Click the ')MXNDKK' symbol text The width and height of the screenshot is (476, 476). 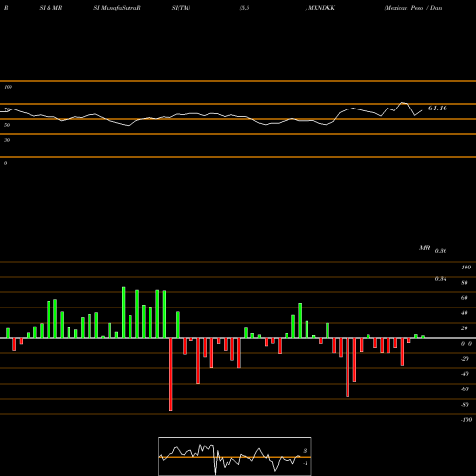point(320,8)
